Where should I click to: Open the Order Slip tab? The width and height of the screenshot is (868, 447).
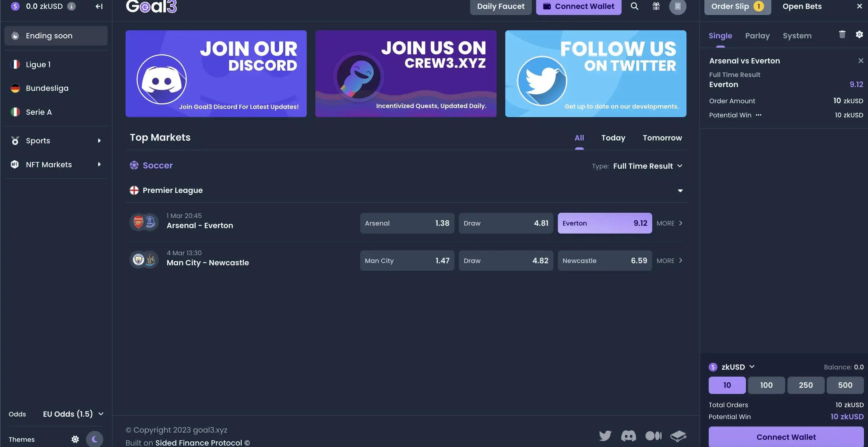(x=737, y=6)
